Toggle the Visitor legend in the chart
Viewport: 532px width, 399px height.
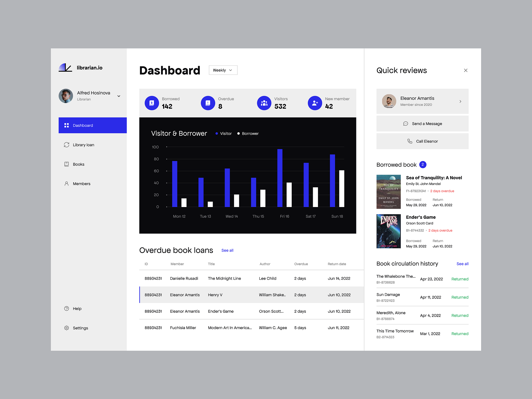pyautogui.click(x=223, y=133)
